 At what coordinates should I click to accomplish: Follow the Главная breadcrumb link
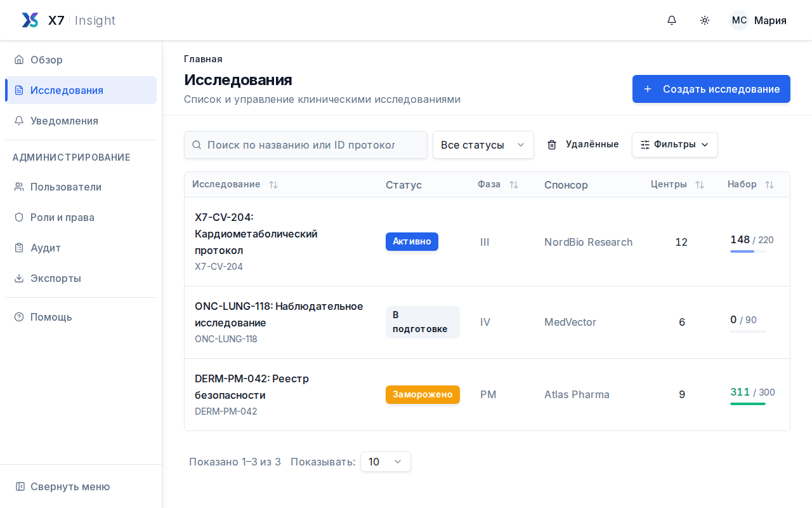203,59
